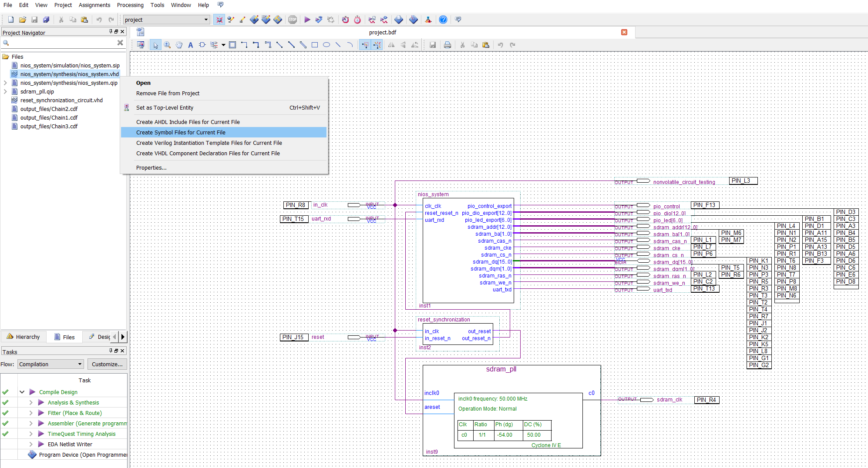Launch TimeQuest Timing Analyzer clock icon
The width and height of the screenshot is (868, 468).
coord(357,20)
